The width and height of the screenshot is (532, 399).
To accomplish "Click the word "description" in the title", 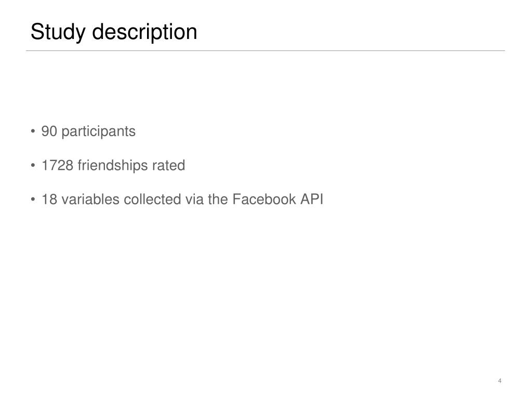I will [x=144, y=33].
